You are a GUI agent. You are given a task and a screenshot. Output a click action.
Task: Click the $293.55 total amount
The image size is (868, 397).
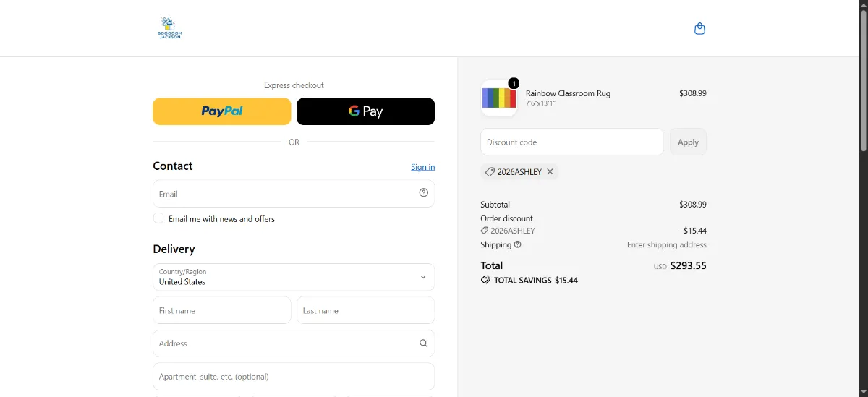[689, 265]
